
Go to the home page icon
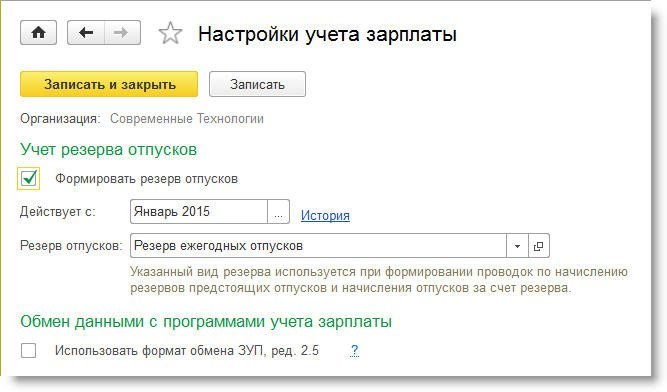point(38,33)
